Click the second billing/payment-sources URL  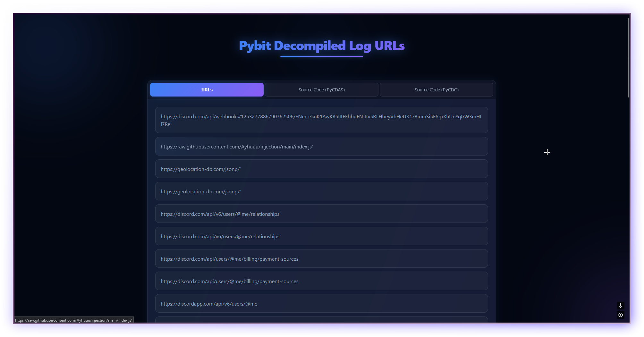coord(322,281)
